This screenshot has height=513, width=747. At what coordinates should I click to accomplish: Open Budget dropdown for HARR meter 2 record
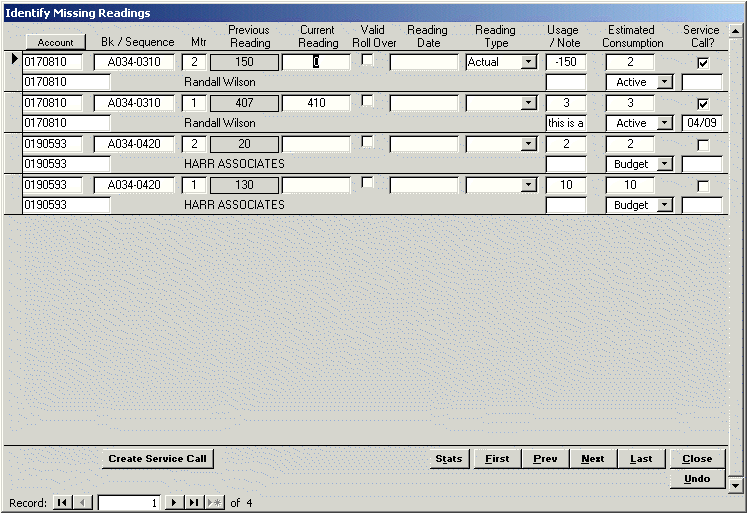(665, 164)
